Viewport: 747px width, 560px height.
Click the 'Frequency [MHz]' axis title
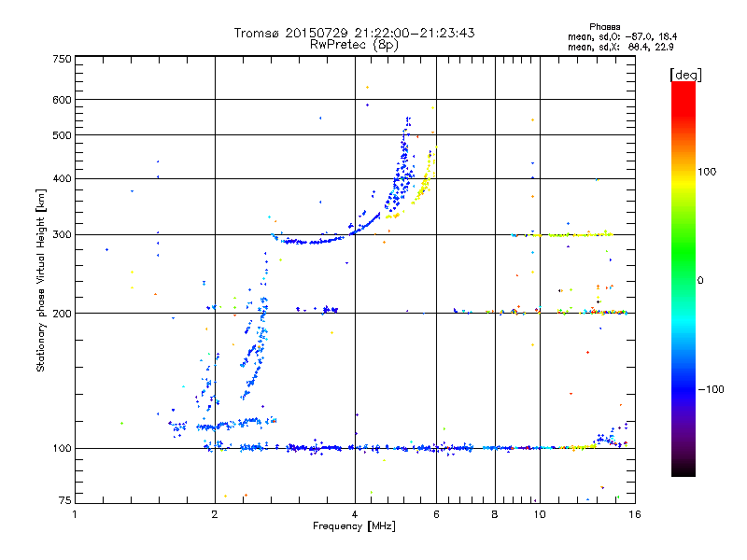(x=354, y=526)
